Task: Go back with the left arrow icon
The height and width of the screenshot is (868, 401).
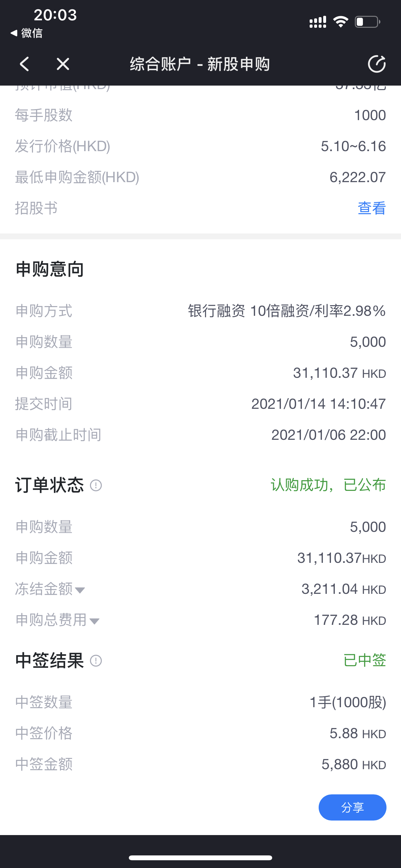Action: [24, 64]
